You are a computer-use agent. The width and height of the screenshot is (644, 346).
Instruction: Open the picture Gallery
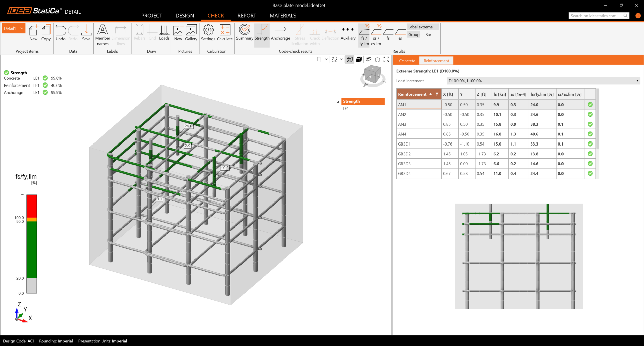coord(191,33)
